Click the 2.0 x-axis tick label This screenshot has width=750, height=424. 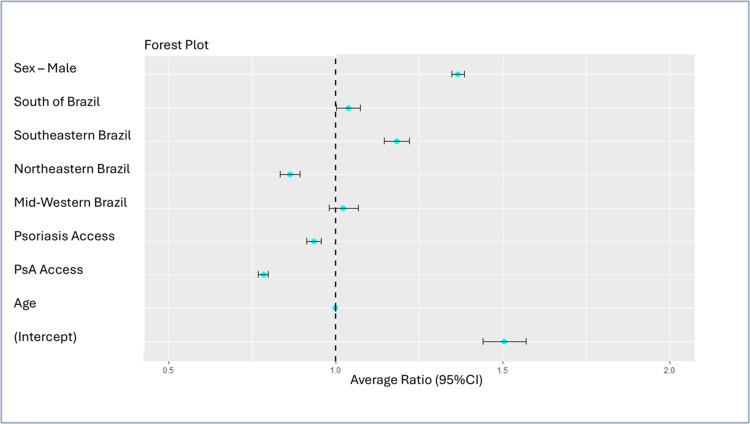point(669,371)
